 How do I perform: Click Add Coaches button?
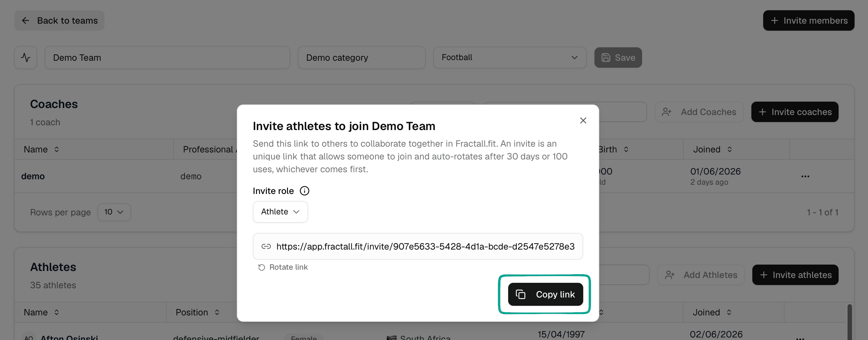(699, 112)
